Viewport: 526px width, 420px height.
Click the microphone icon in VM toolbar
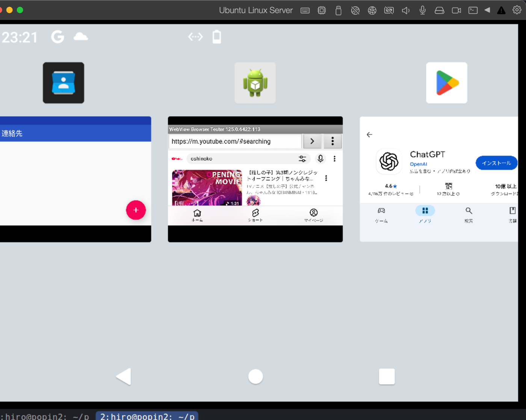coord(423,11)
